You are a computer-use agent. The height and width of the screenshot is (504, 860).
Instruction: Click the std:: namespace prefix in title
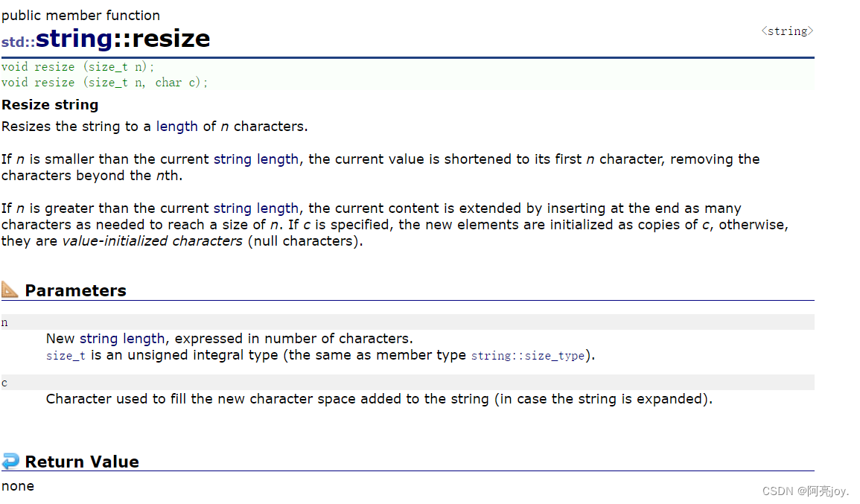[x=18, y=42]
